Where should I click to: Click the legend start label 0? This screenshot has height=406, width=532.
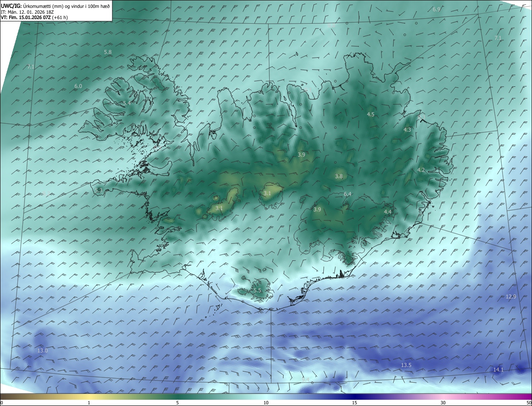(2, 403)
